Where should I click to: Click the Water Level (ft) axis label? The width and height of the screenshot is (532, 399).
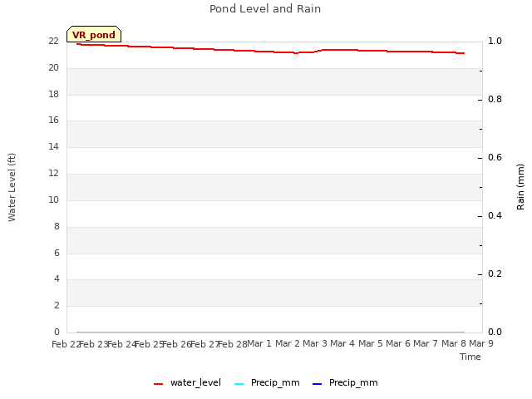pyautogui.click(x=12, y=187)
